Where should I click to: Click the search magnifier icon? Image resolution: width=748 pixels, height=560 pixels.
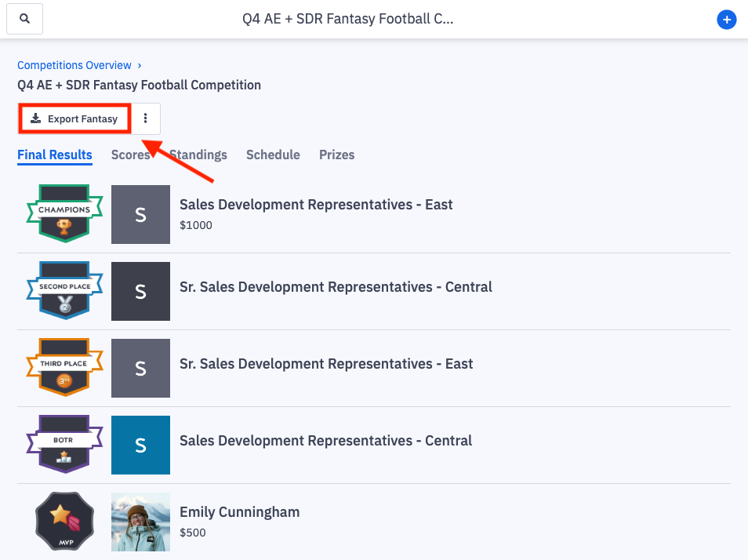[25, 19]
